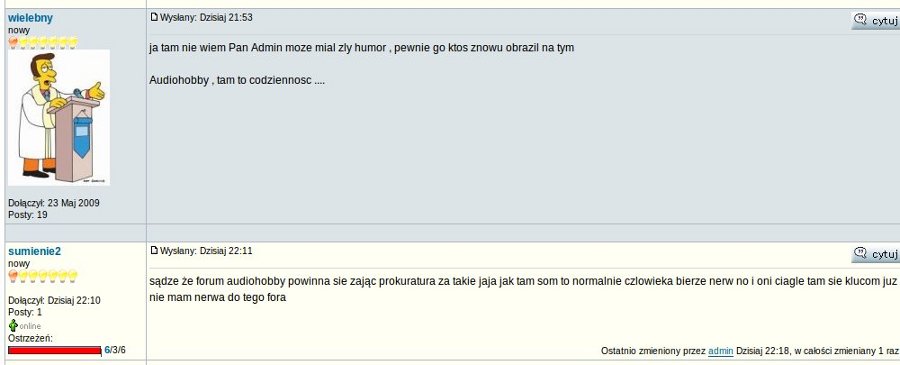Click the orange first bulb in wielebny's rank

[x=13, y=42]
